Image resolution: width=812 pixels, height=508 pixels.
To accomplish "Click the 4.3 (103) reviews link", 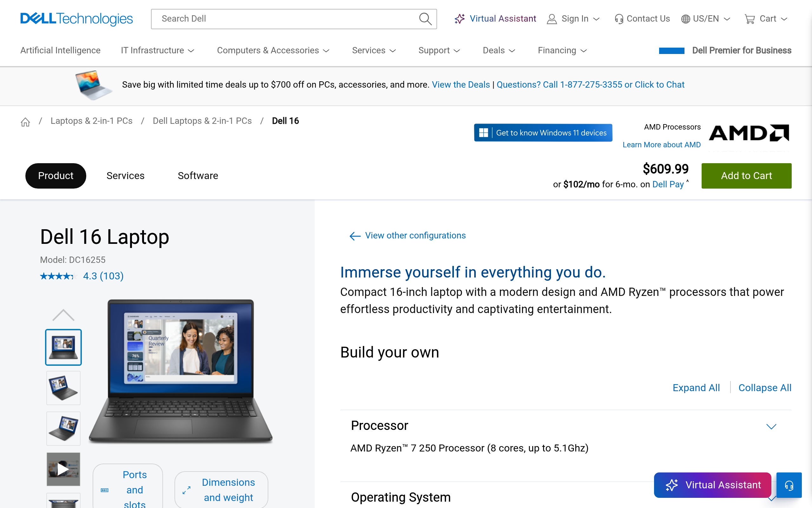I will coord(103,276).
